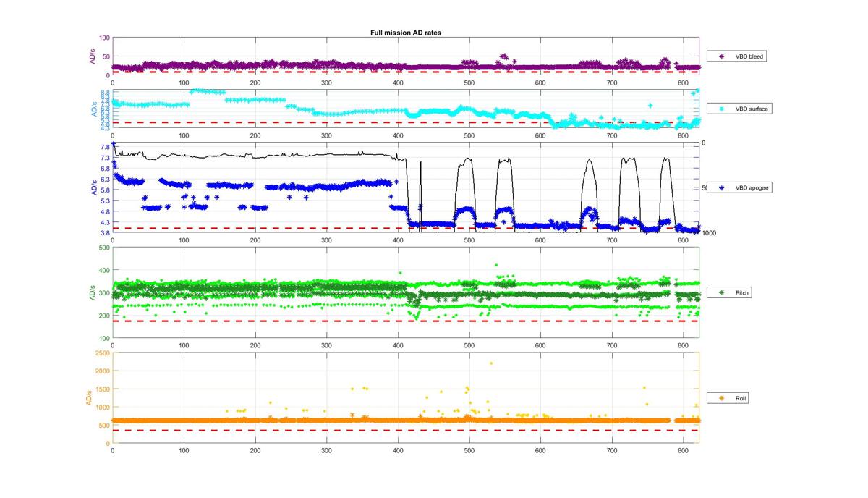Click x-axis tick 800 under the Roll plot
This screenshot has height=498, width=868.
(x=683, y=450)
